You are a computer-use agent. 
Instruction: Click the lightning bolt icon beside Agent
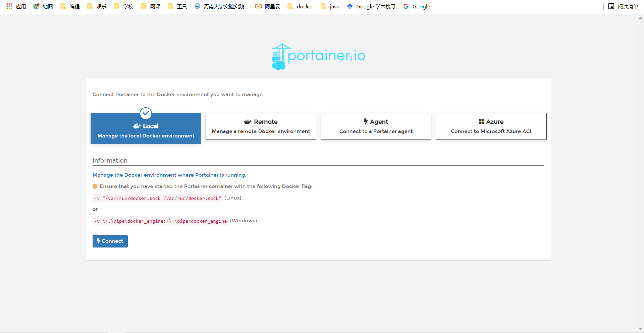[366, 121]
